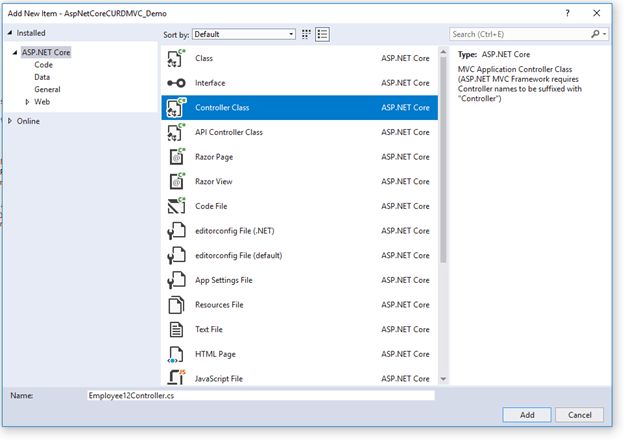Click the search magnifier icon

(595, 34)
